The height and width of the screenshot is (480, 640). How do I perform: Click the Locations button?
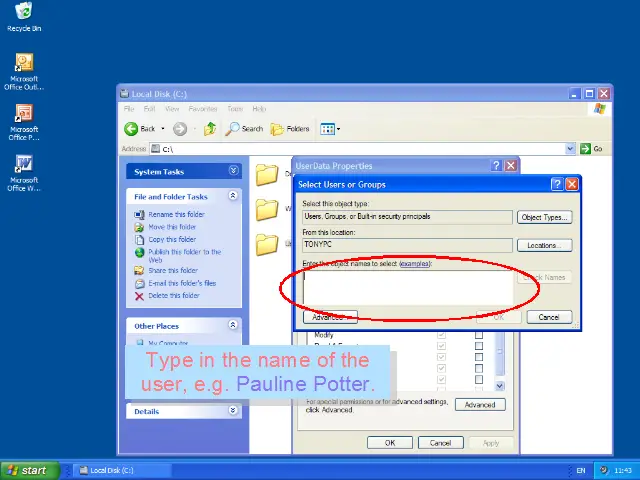pos(544,245)
